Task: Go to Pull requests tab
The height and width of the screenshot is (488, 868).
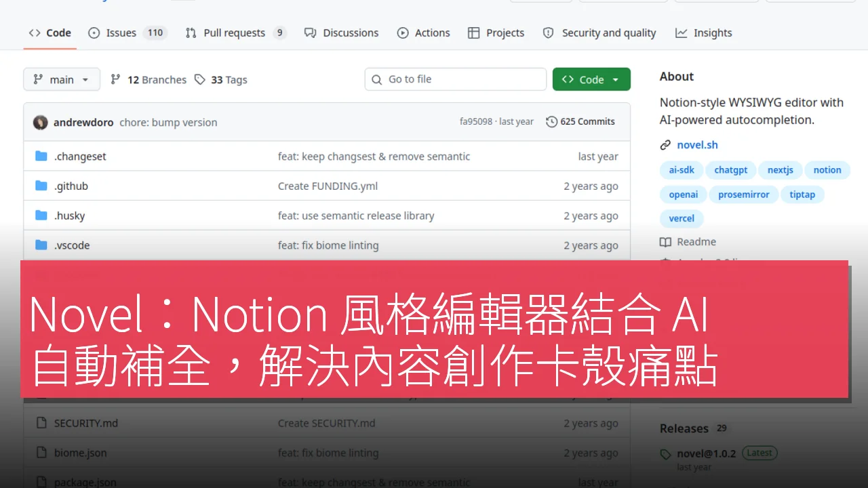Action: click(x=235, y=33)
